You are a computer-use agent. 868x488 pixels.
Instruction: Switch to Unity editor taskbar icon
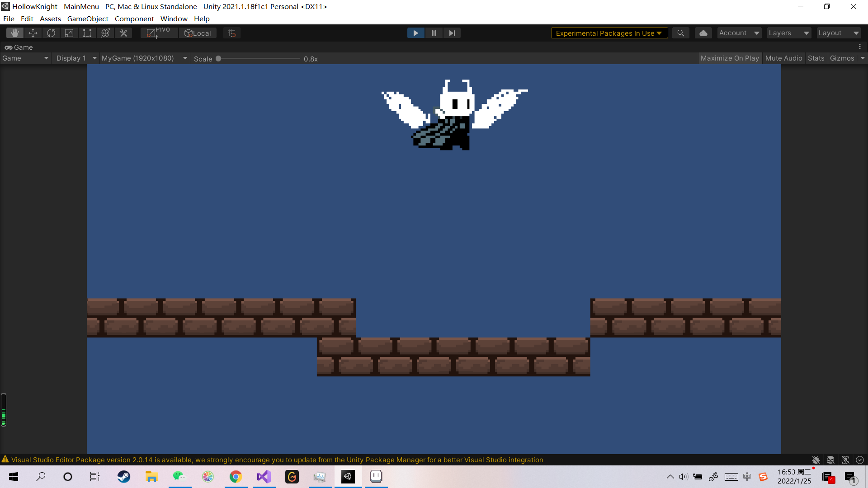pos(348,477)
